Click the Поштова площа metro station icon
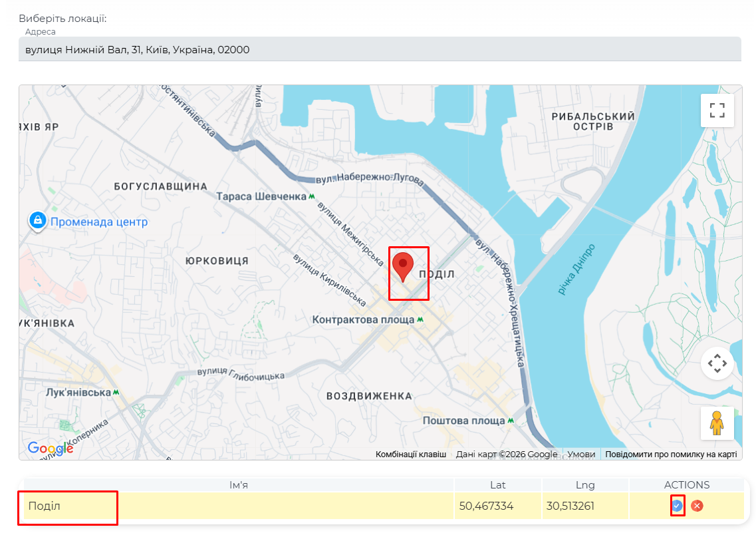Screen dimensions: 756x557 tap(510, 421)
